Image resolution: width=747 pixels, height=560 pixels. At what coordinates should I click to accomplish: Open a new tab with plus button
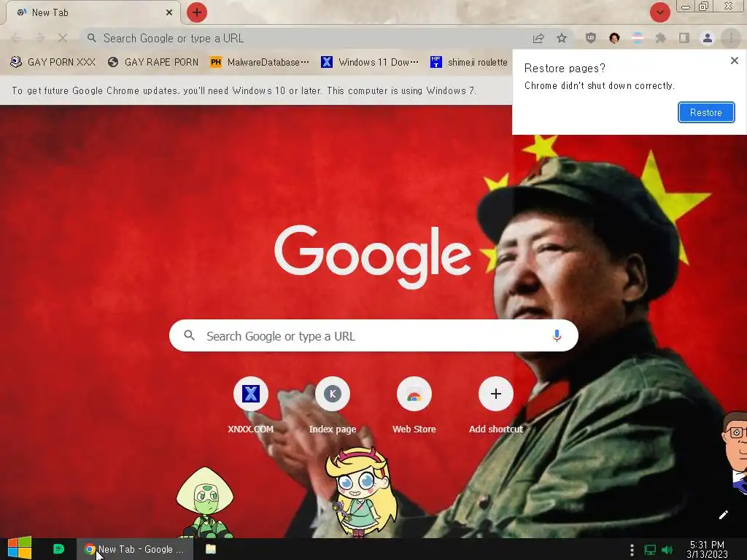[197, 12]
